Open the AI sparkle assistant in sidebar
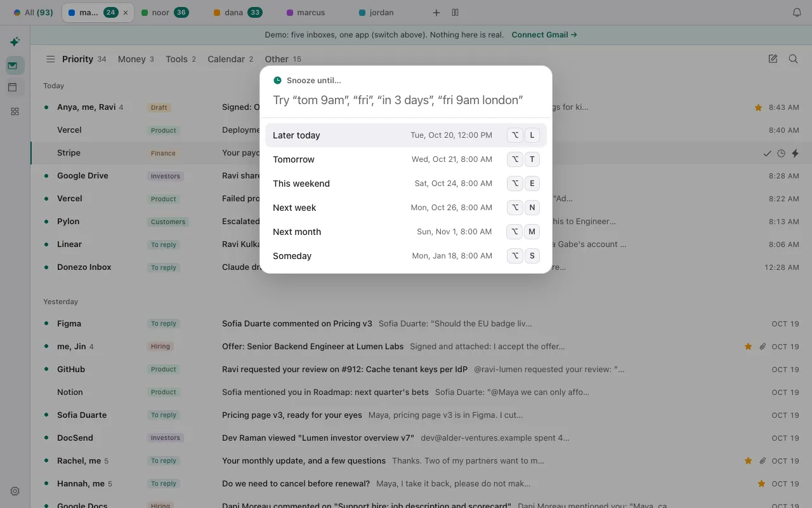Screen dimensions: 812x508 click(x=15, y=42)
